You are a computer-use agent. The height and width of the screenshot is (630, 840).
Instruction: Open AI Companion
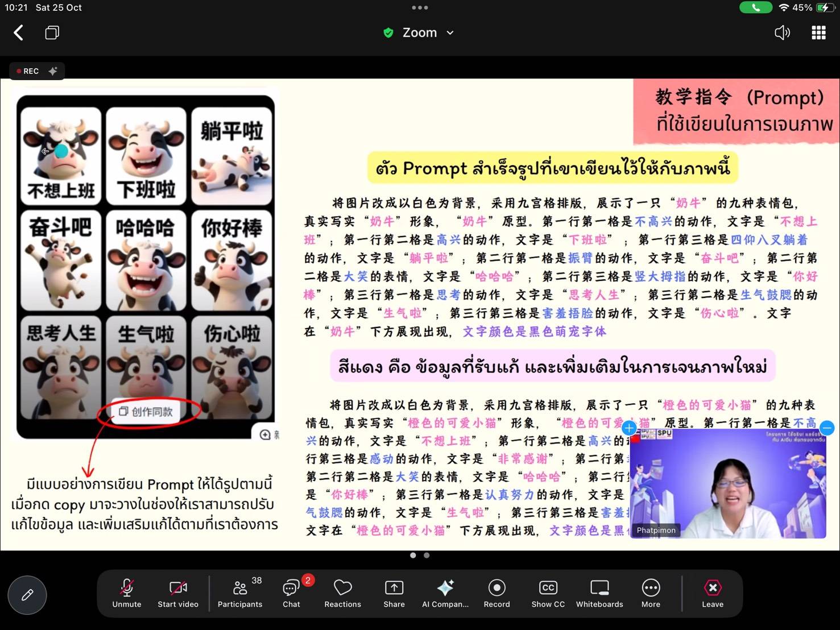445,594
